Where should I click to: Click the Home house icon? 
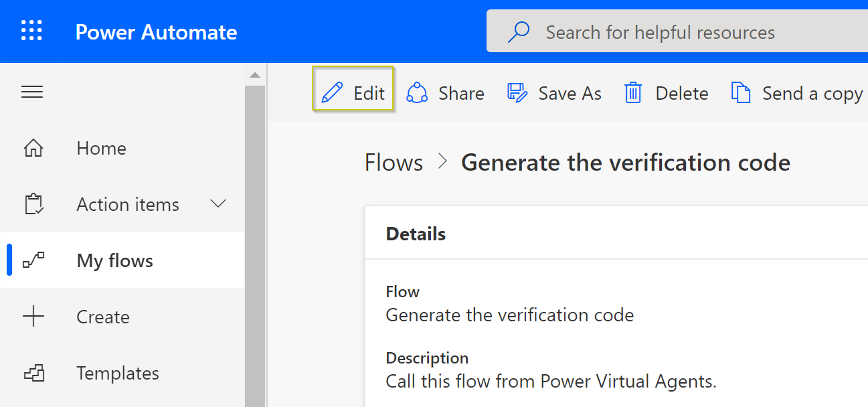[33, 148]
